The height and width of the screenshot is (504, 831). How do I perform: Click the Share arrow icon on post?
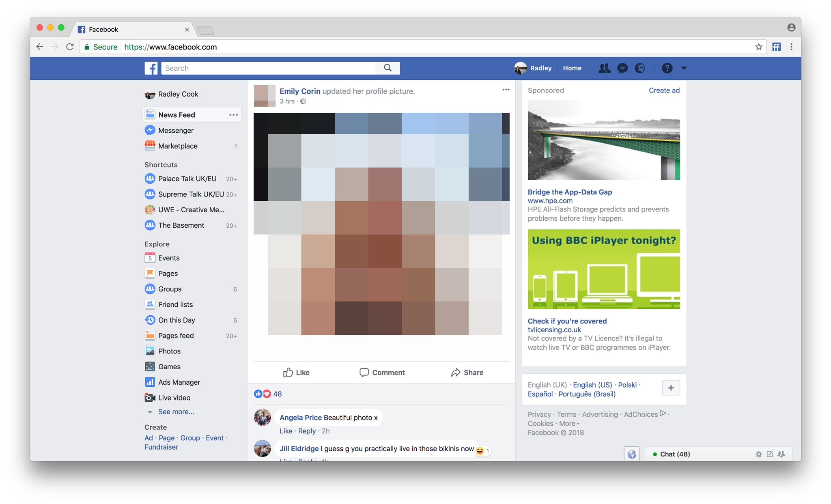click(x=455, y=372)
